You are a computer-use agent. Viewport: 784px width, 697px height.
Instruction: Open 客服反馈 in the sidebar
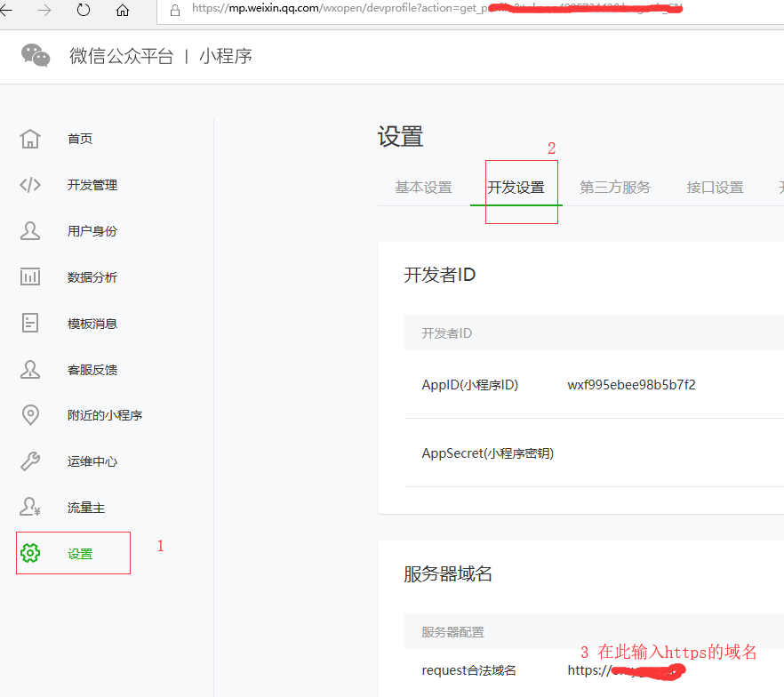(92, 370)
